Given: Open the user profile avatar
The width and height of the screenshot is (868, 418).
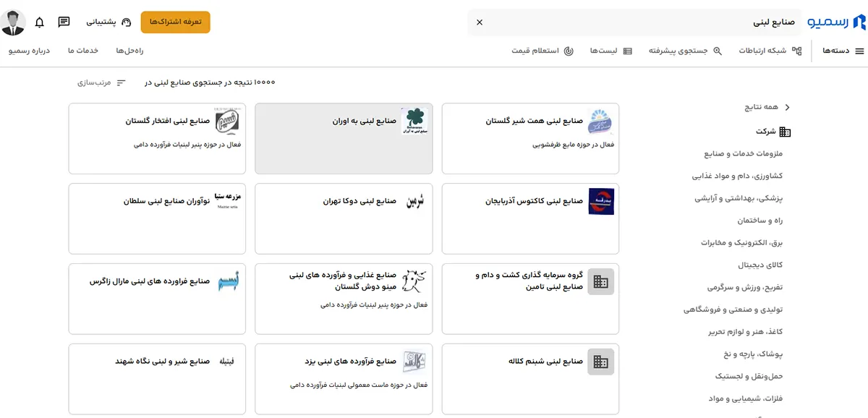Looking at the screenshot, I should 14,22.
